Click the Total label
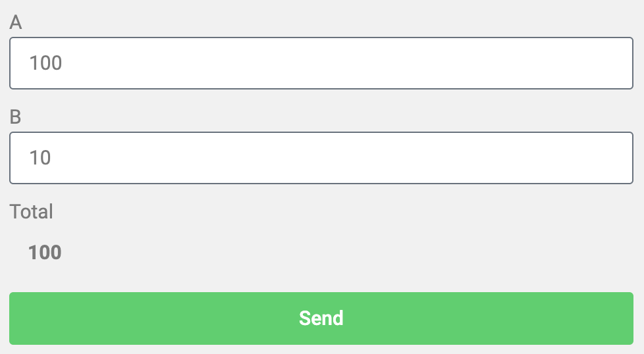Viewport: 644px width, 354px height. click(31, 212)
